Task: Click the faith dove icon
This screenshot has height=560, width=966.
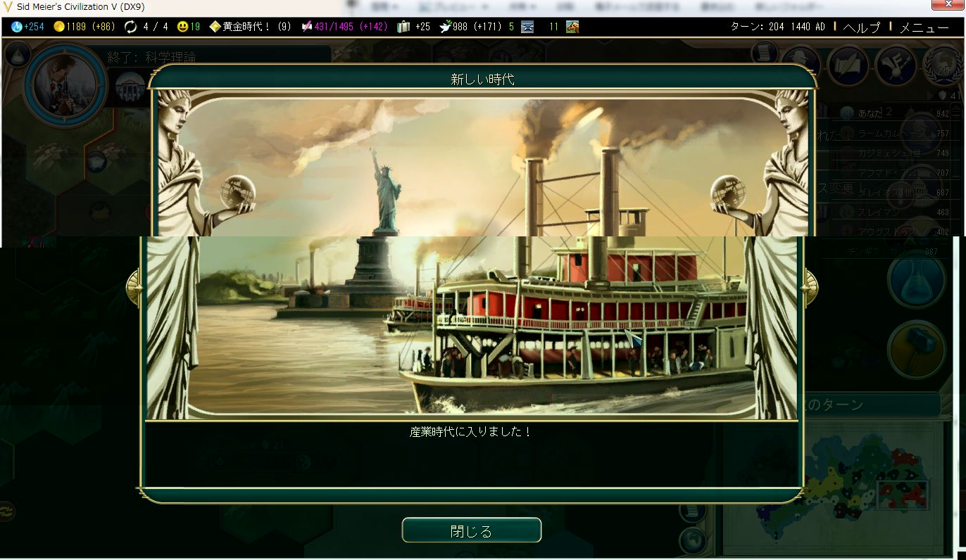Action: [x=445, y=27]
